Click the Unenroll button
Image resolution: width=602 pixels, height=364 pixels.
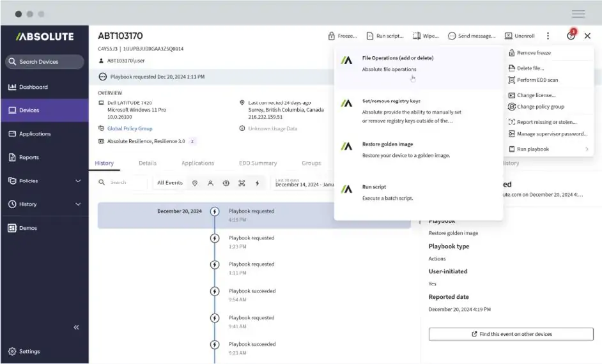click(520, 36)
